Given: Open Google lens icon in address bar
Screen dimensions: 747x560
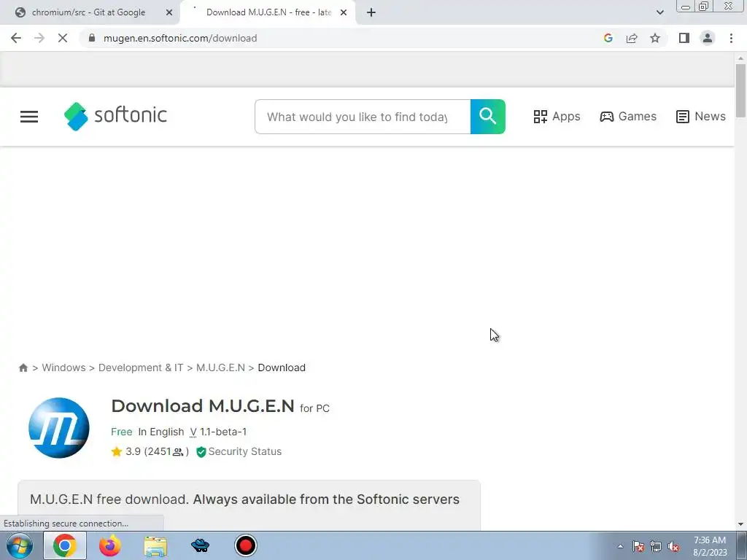Looking at the screenshot, I should (608, 38).
